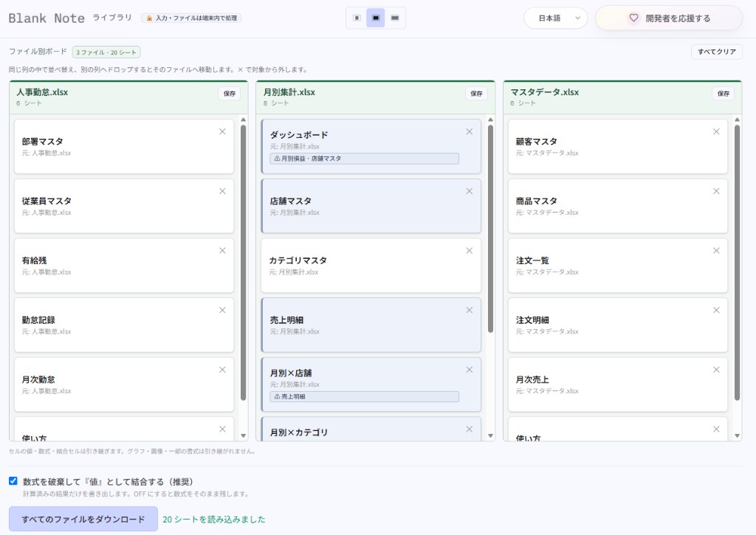Remove the 月次勤怠 sheet card

222,370
